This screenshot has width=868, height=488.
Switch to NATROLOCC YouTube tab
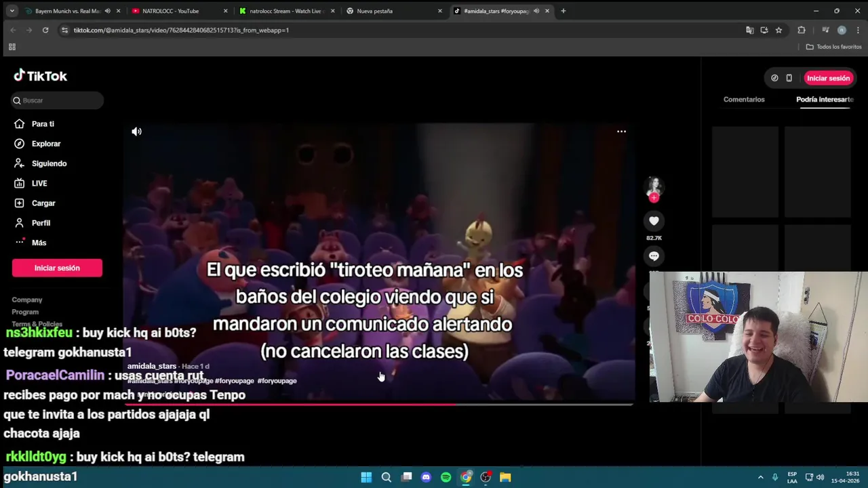(180, 11)
